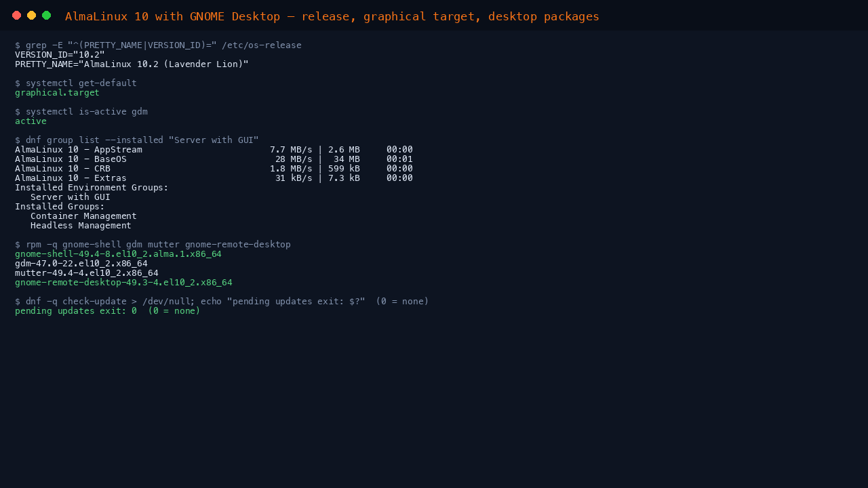Click the terminal title 'AlmaLinux 10 with GNOME Desktop'
Image resolution: width=868 pixels, height=488 pixels.
pyautogui.click(x=172, y=16)
